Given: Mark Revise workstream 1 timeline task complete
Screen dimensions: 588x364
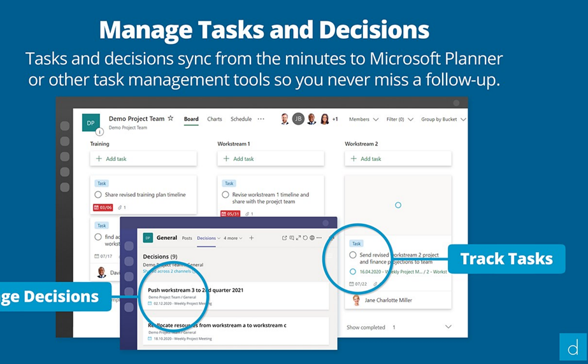Looking at the screenshot, I should point(226,195).
